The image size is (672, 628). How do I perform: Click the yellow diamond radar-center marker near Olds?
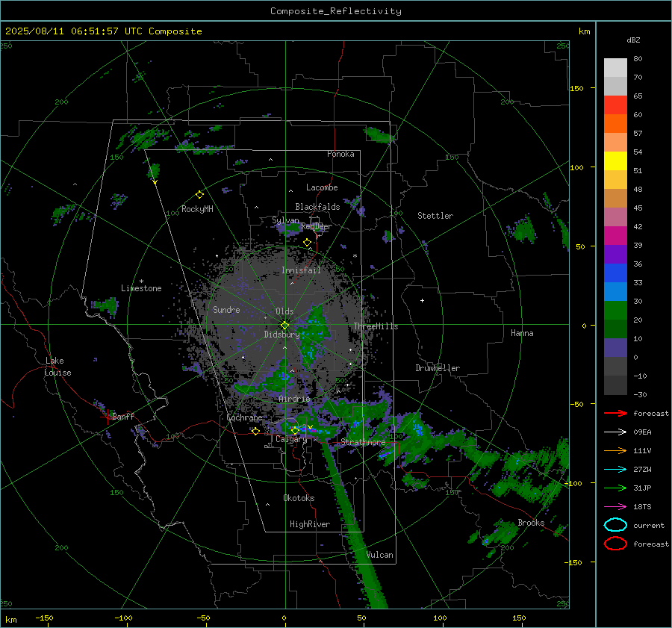click(284, 326)
